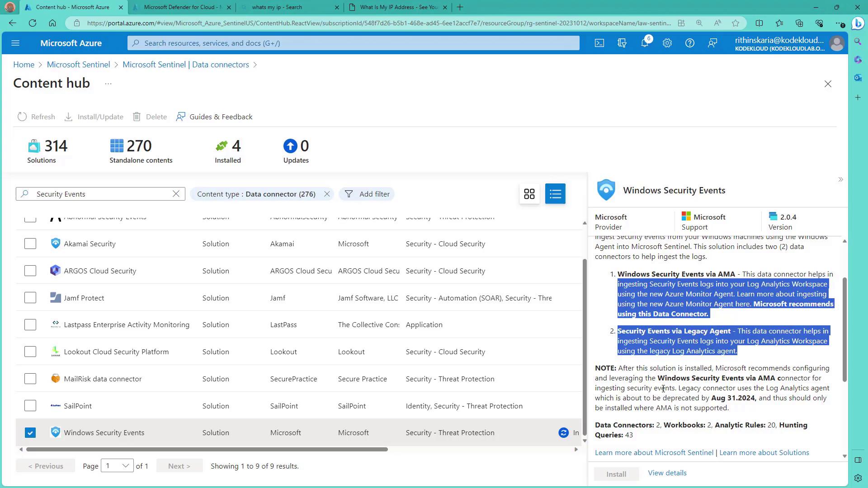Screen dimensions: 868x488
Task: Check the Akamai Security row checkbox
Action: pyautogui.click(x=30, y=244)
